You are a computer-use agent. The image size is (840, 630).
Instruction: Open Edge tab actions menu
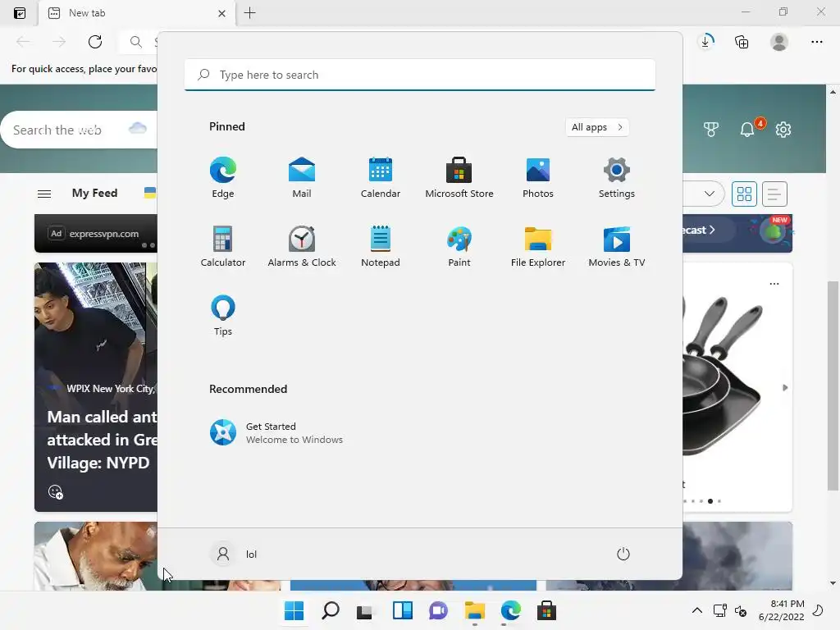tap(20, 13)
